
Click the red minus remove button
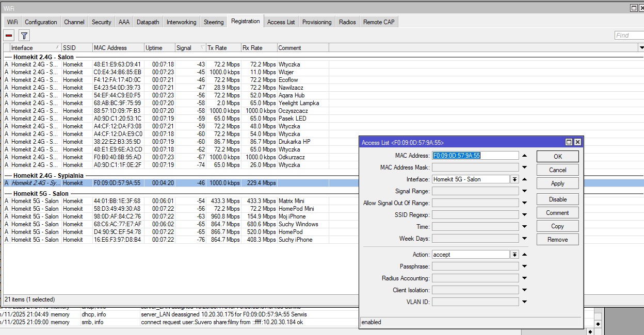9,35
